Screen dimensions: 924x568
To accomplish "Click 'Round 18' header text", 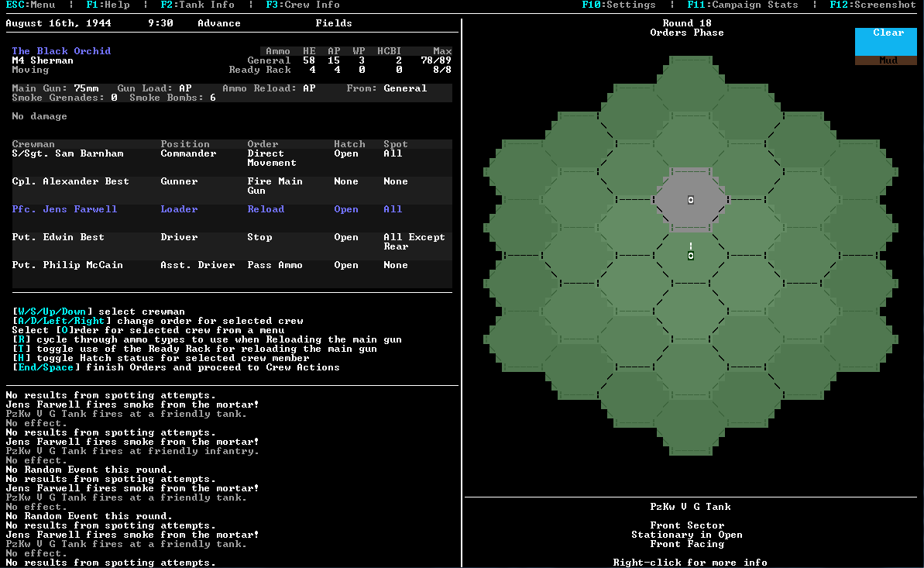I will tap(687, 23).
